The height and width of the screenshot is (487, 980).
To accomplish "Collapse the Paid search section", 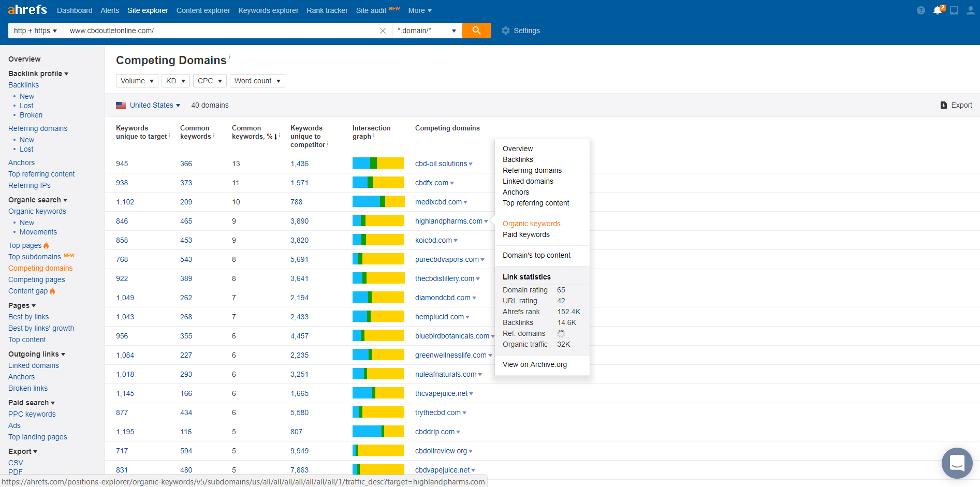I will coord(32,403).
